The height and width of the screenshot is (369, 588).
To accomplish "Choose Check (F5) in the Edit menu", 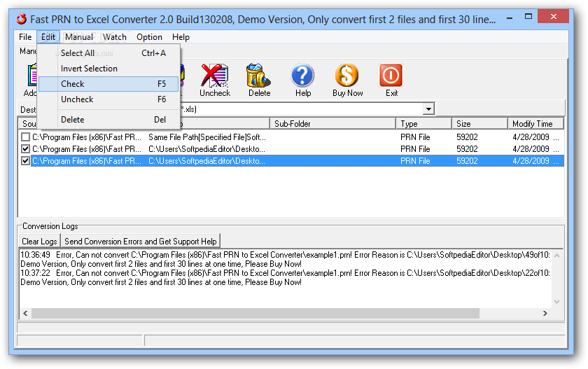I will coord(108,84).
